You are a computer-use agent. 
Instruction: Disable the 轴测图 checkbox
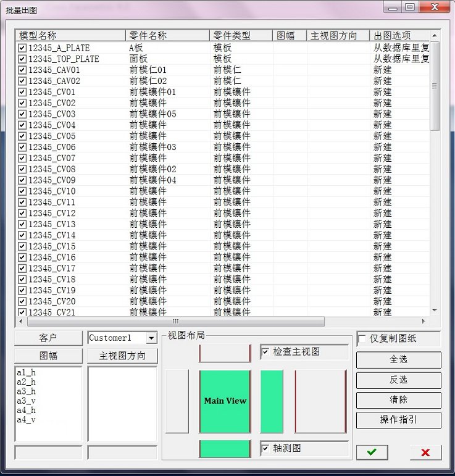tap(265, 448)
